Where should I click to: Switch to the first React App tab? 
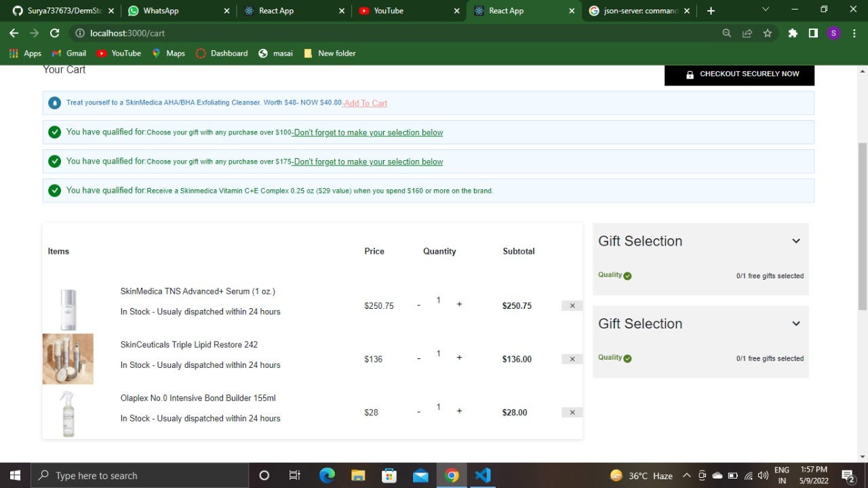293,11
